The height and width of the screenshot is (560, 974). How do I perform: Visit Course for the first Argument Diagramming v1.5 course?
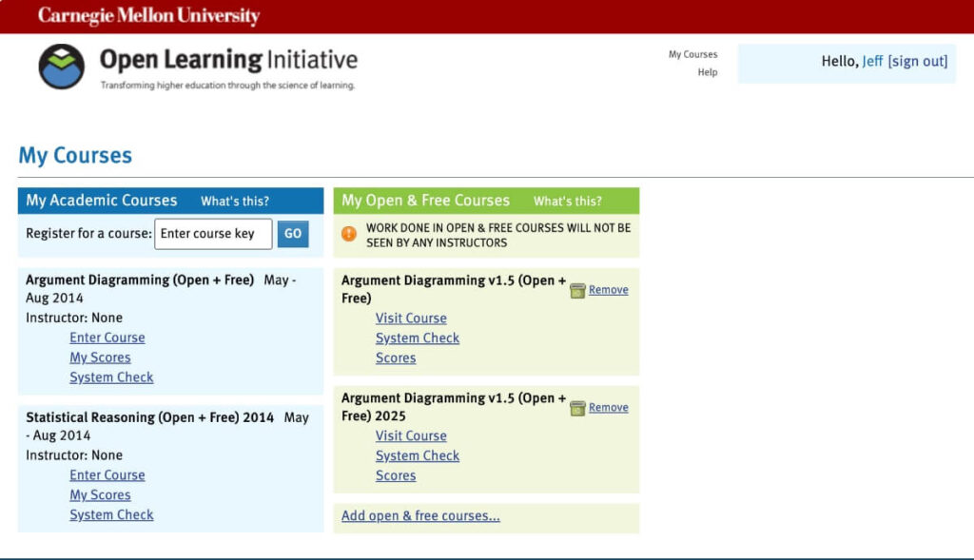click(411, 319)
